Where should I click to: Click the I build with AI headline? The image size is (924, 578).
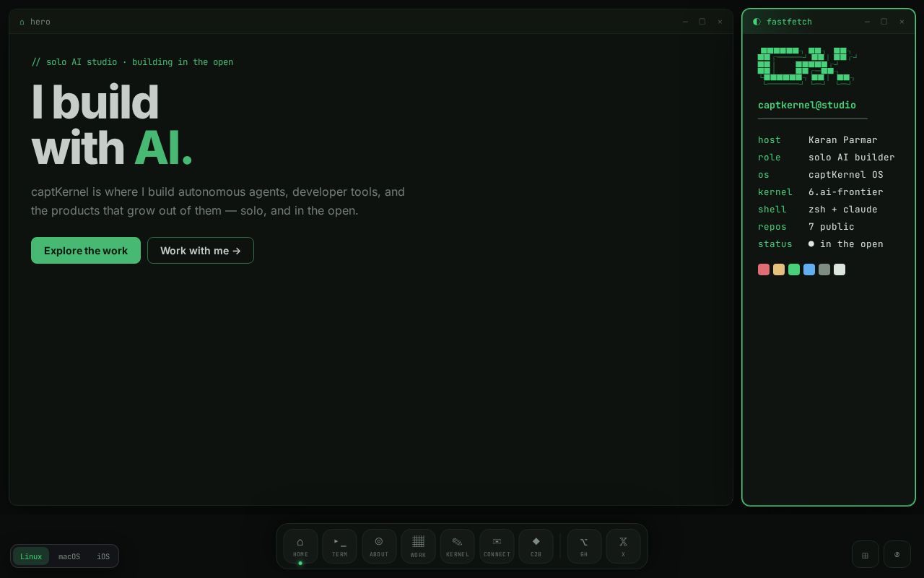(112, 125)
